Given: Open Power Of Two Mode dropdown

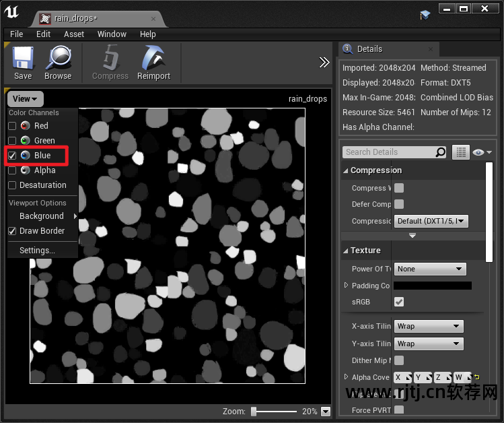Looking at the screenshot, I should [430, 269].
